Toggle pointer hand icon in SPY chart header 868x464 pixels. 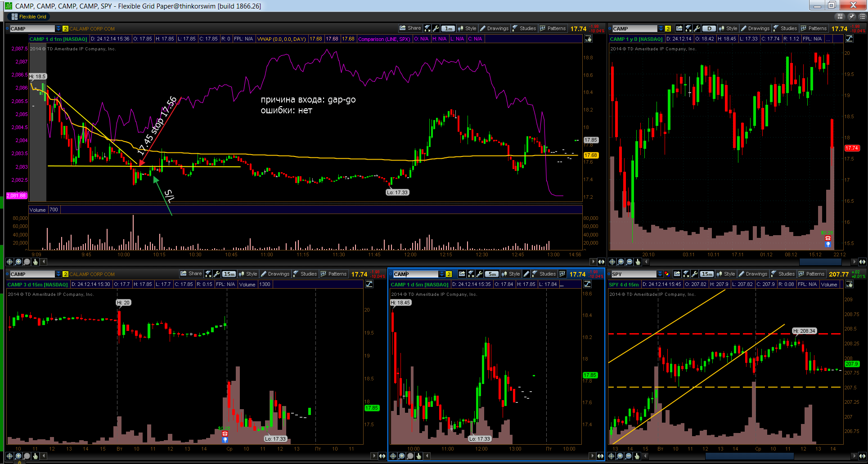pos(850,284)
